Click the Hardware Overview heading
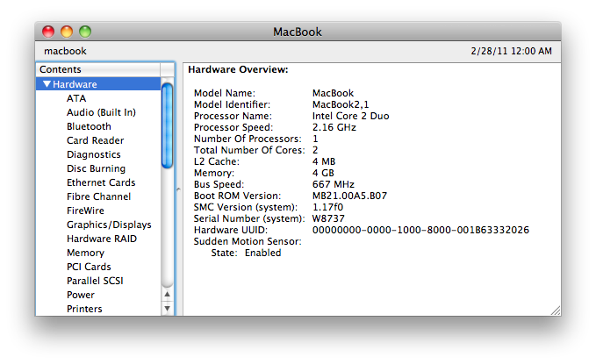 pyautogui.click(x=239, y=69)
